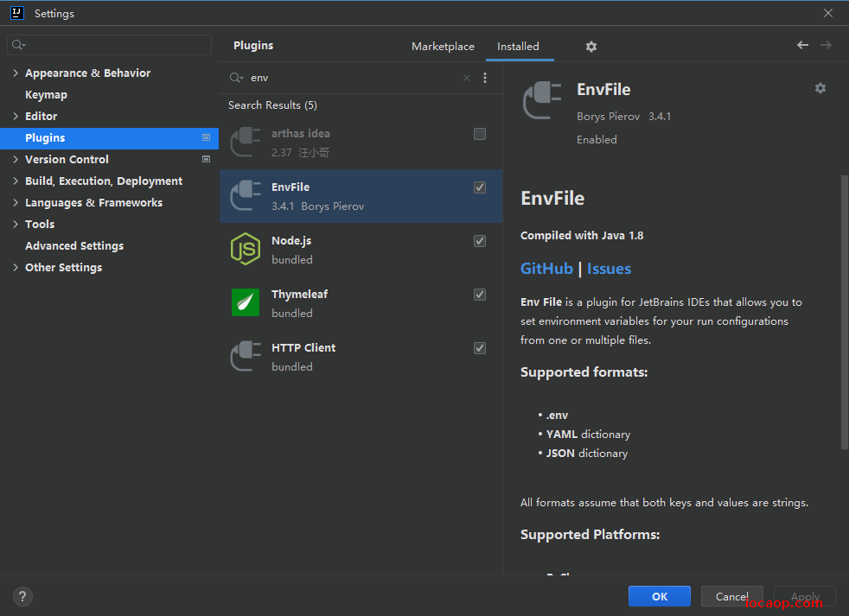The image size is (849, 616).
Task: Click the EnvFile detail gear icon
Action: tap(820, 88)
